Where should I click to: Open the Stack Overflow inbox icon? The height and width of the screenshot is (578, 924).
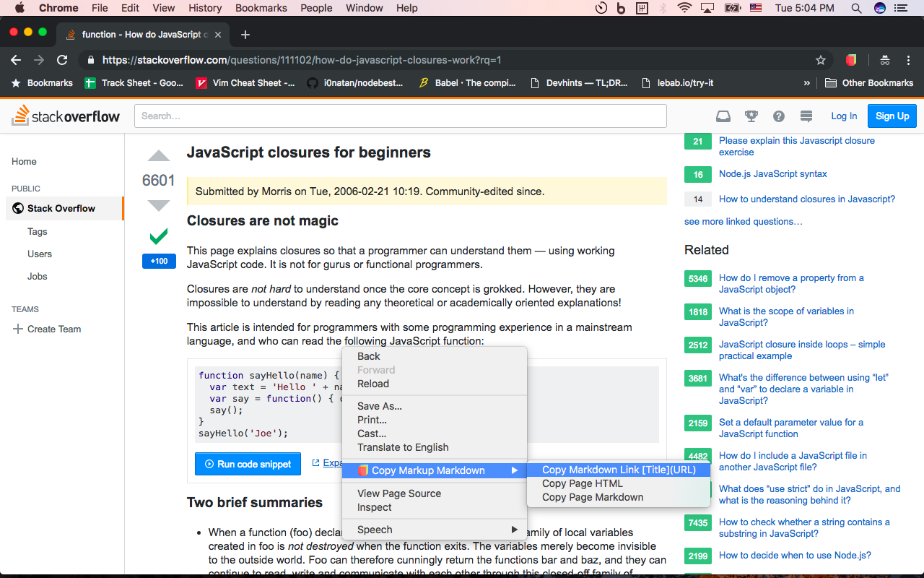point(723,116)
